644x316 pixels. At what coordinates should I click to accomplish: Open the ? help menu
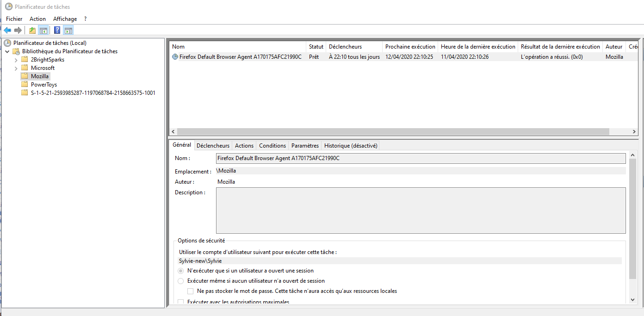point(86,19)
